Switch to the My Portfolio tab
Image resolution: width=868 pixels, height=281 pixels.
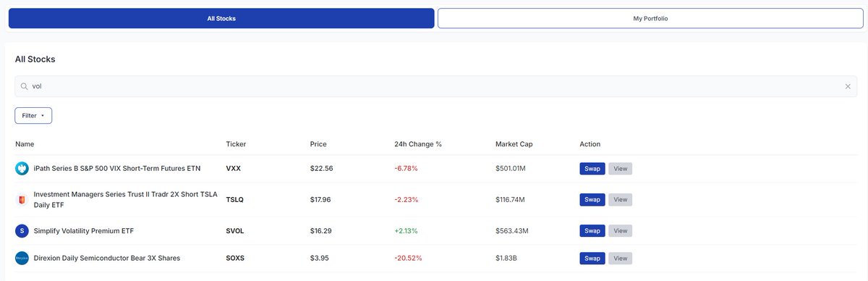650,18
